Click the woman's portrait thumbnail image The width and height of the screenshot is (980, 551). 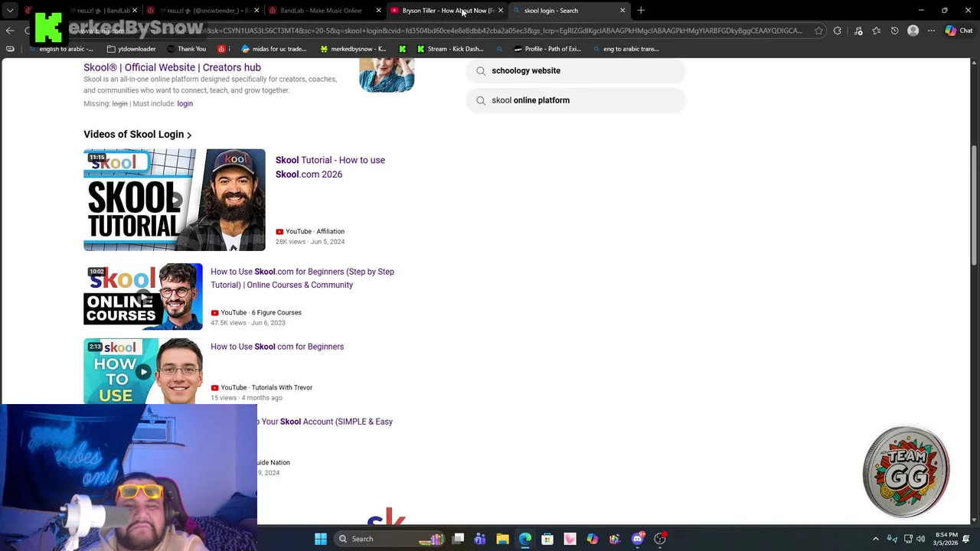pos(387,75)
